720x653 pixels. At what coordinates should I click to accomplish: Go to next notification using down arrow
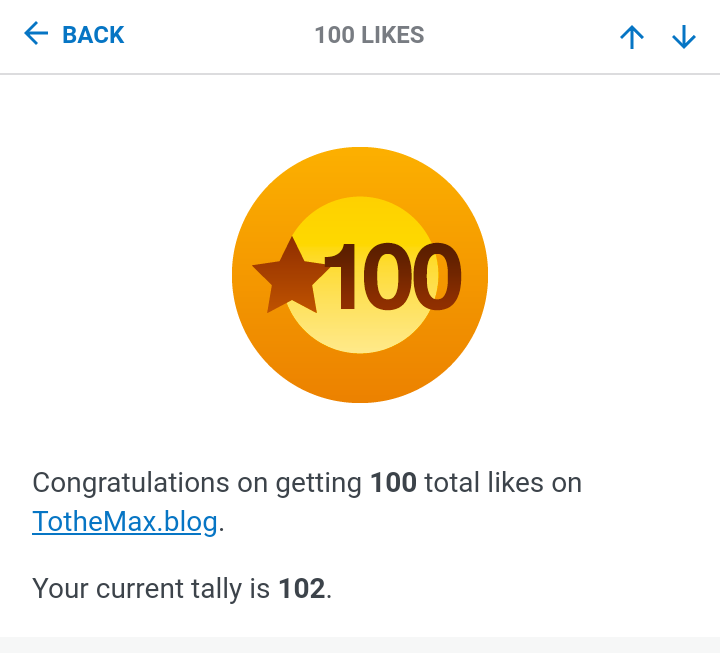click(x=684, y=37)
